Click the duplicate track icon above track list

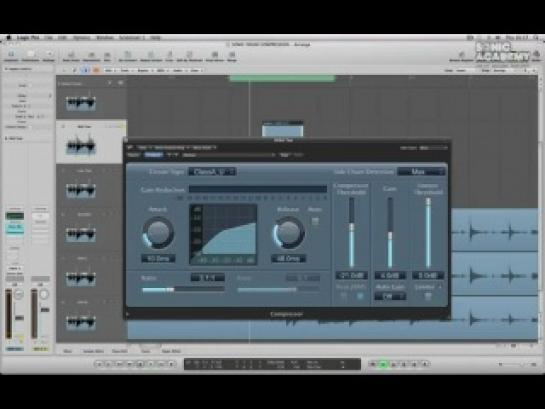point(121,83)
